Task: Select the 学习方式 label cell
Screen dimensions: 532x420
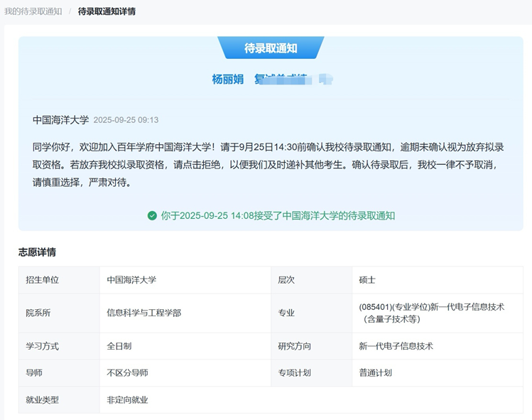Action: (x=60, y=346)
